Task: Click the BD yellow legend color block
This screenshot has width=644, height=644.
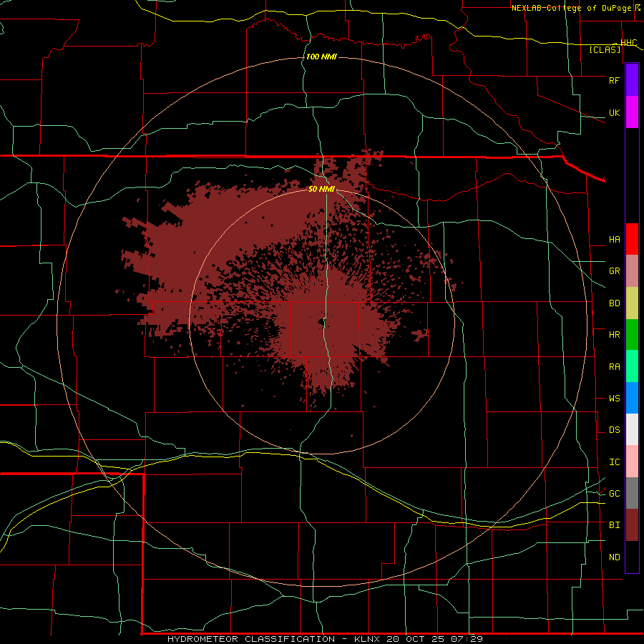Action: click(632, 303)
